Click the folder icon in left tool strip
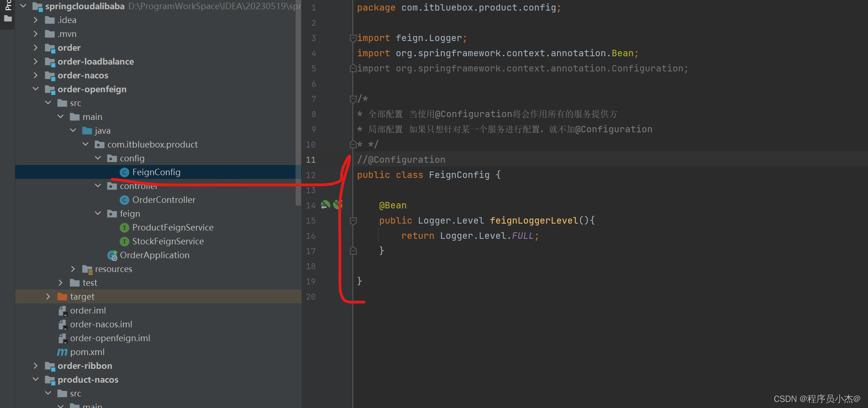Image resolution: width=868 pixels, height=408 pixels. (8, 19)
